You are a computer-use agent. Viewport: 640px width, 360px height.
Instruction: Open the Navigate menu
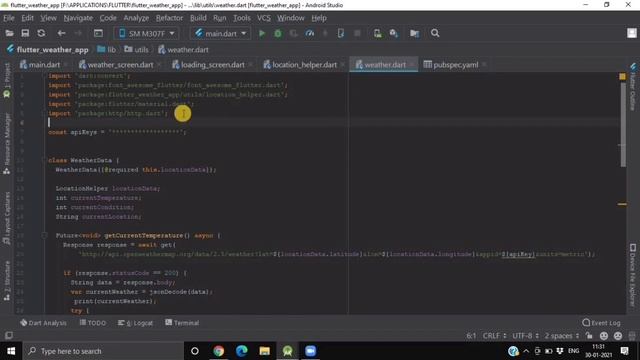pos(78,18)
